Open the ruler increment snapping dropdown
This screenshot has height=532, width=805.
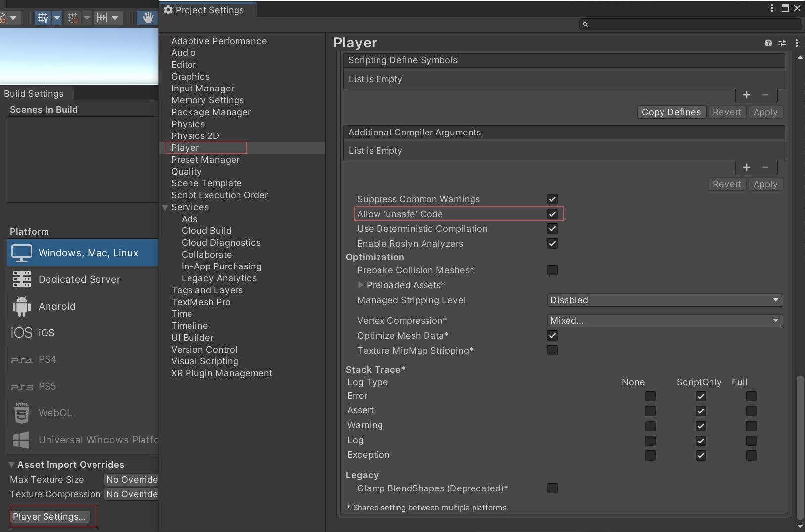point(115,18)
